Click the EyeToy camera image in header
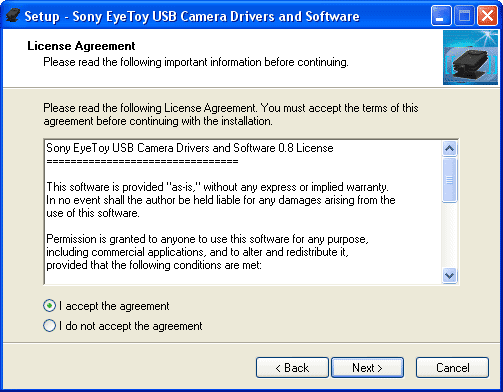 click(x=470, y=58)
